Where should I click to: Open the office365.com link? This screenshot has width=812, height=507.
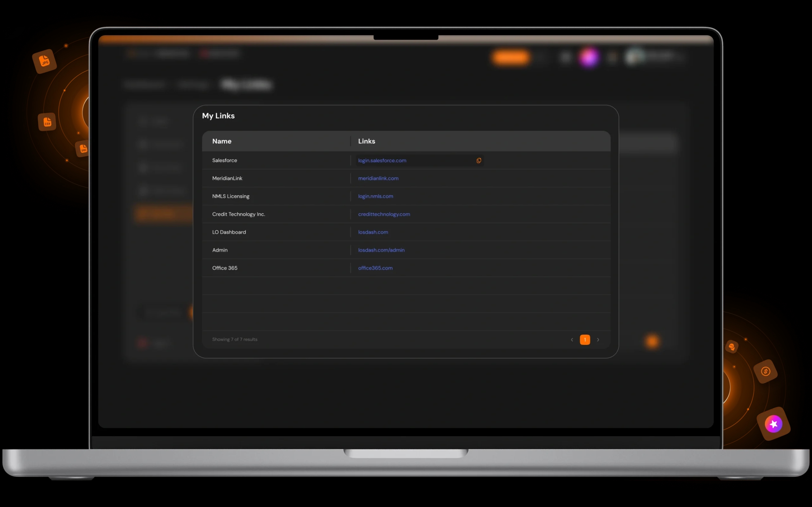point(375,268)
